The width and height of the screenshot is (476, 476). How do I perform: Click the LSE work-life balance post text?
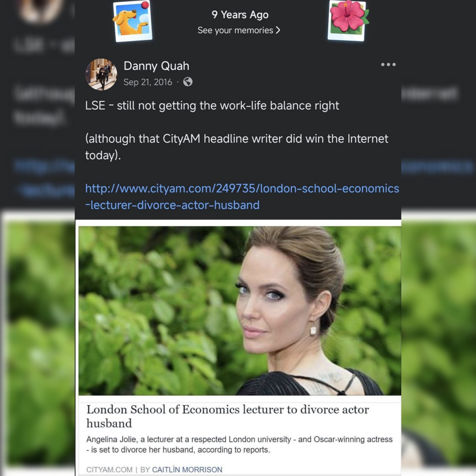click(x=212, y=106)
